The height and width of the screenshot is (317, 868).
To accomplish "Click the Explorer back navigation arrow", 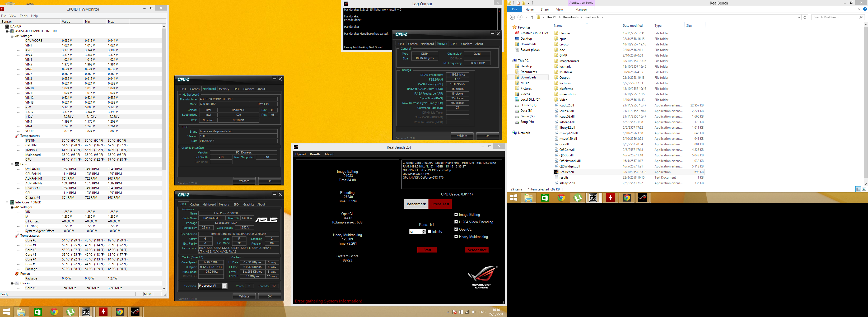I will 512,17.
